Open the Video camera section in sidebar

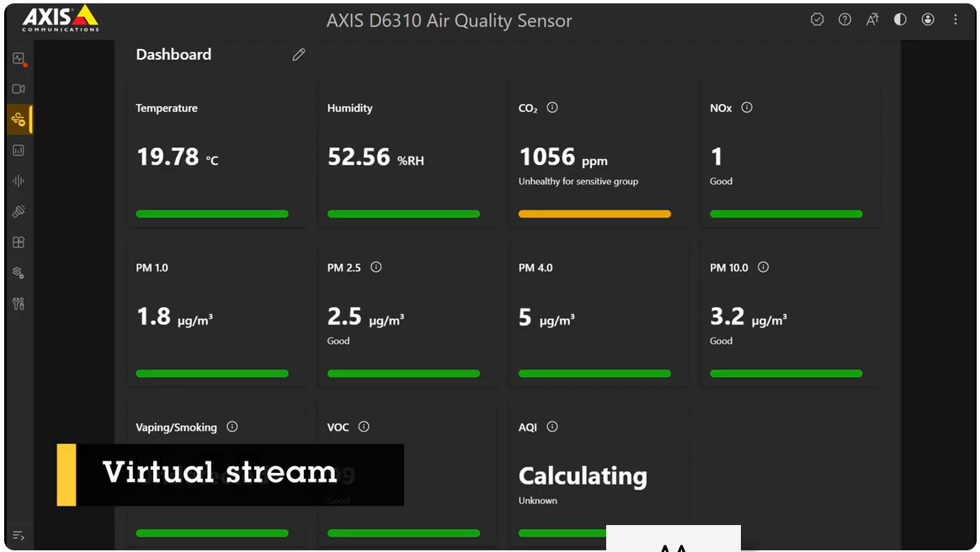[19, 88]
